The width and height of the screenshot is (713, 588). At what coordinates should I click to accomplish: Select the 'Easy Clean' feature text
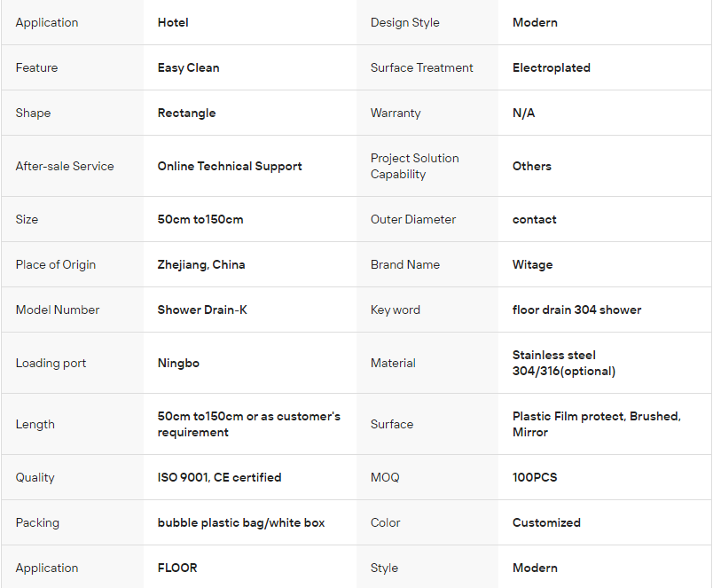188,67
